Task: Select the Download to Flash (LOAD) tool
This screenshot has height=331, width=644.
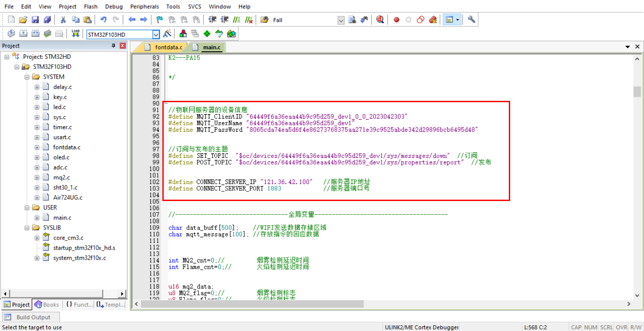Action: [x=75, y=33]
